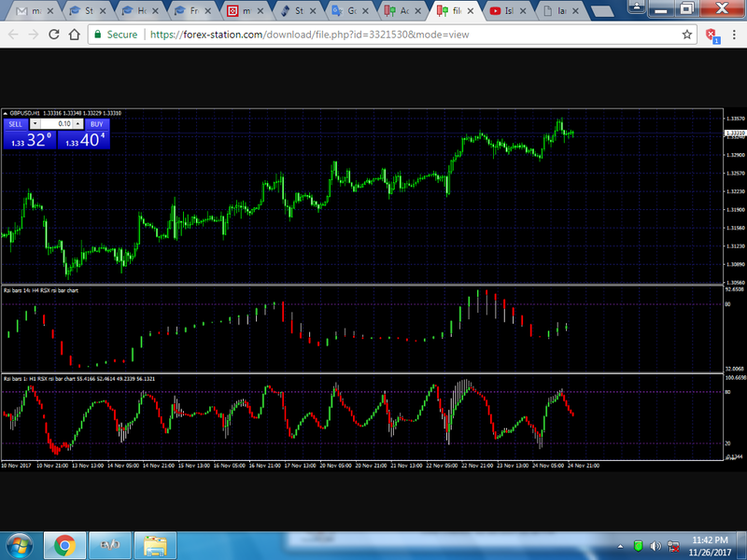Viewport: 747px width, 560px height.
Task: Click the 1.33 40 buy price panel
Action: click(84, 140)
